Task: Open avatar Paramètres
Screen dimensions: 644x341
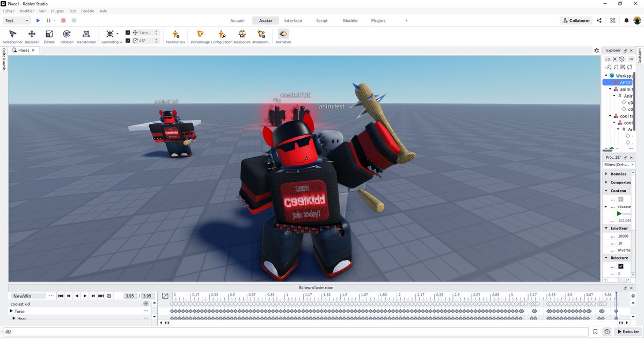Action: [x=175, y=36]
